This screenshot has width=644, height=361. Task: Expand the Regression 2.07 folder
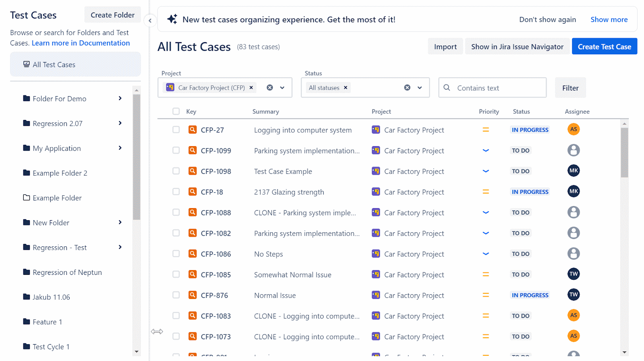tap(120, 123)
